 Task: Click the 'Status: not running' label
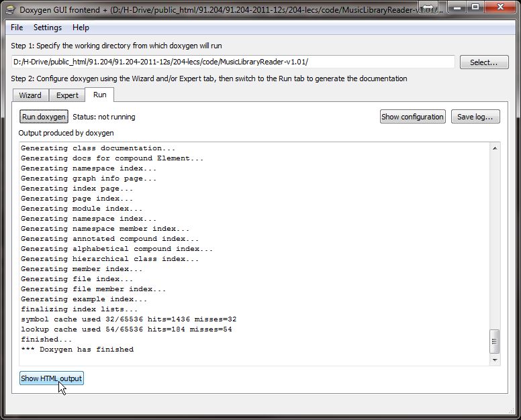pos(104,117)
